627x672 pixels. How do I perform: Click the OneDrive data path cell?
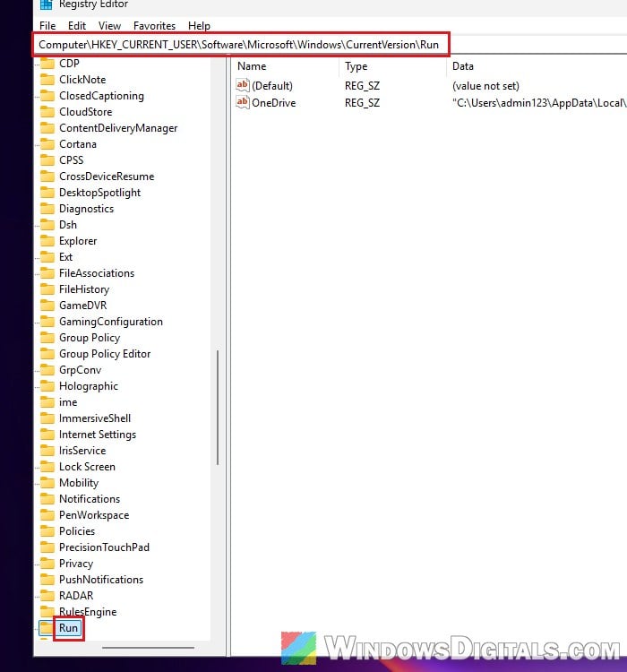(539, 103)
